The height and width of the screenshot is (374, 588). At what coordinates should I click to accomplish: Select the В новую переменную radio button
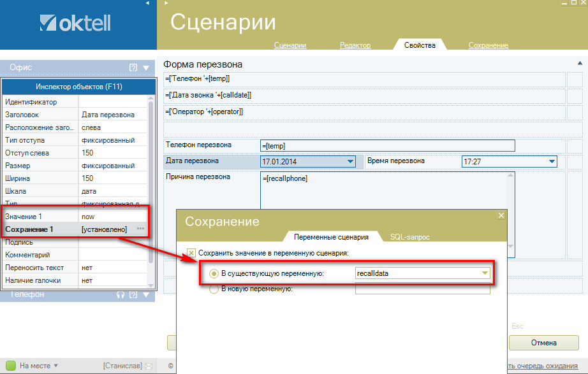(x=214, y=289)
